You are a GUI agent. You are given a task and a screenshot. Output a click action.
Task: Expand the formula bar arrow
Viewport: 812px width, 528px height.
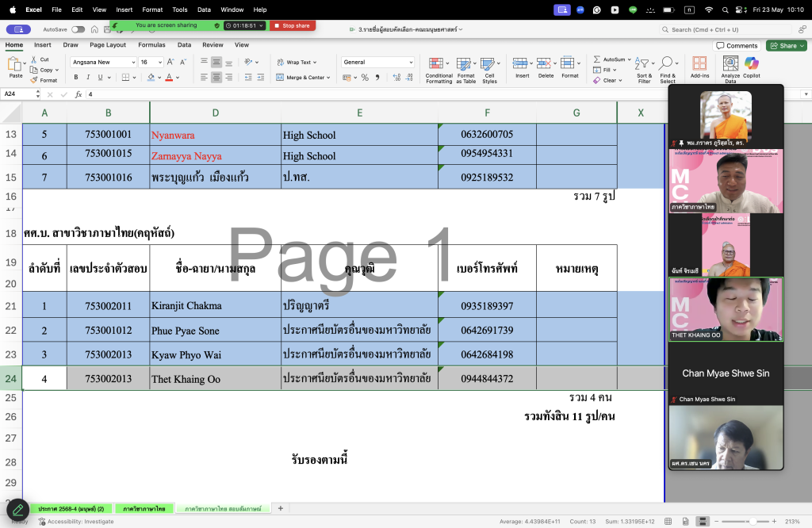(x=806, y=94)
